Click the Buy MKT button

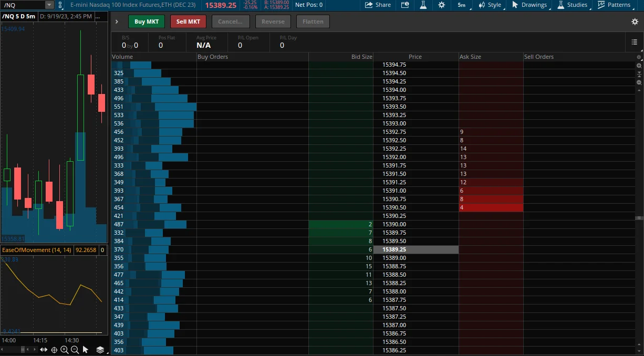click(147, 22)
